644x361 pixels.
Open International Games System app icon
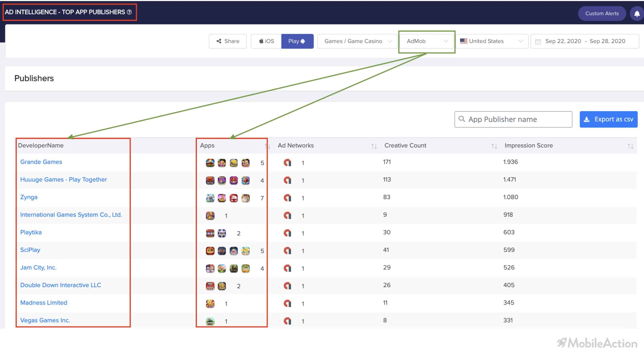click(x=210, y=216)
